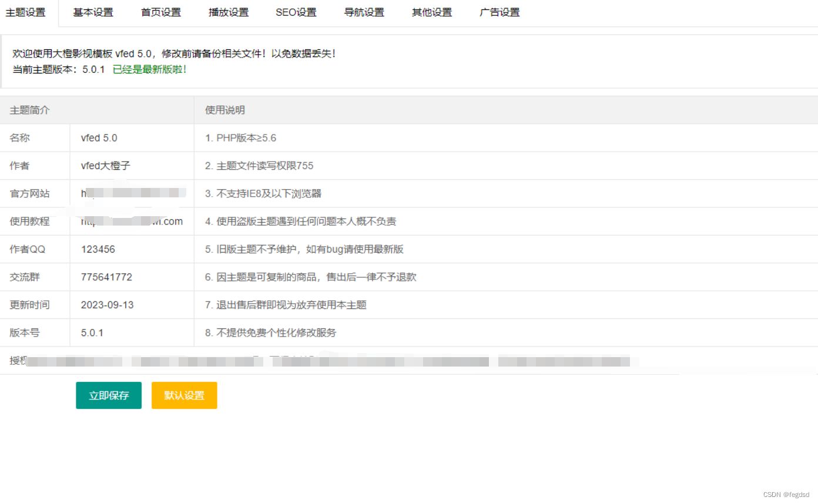Click the theme name vfed 5.0 cell
The width and height of the screenshot is (818, 504).
(x=100, y=137)
